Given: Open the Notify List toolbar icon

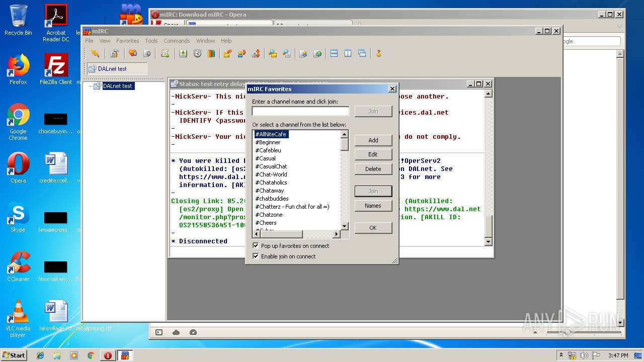Looking at the screenshot, I should coord(303,53).
